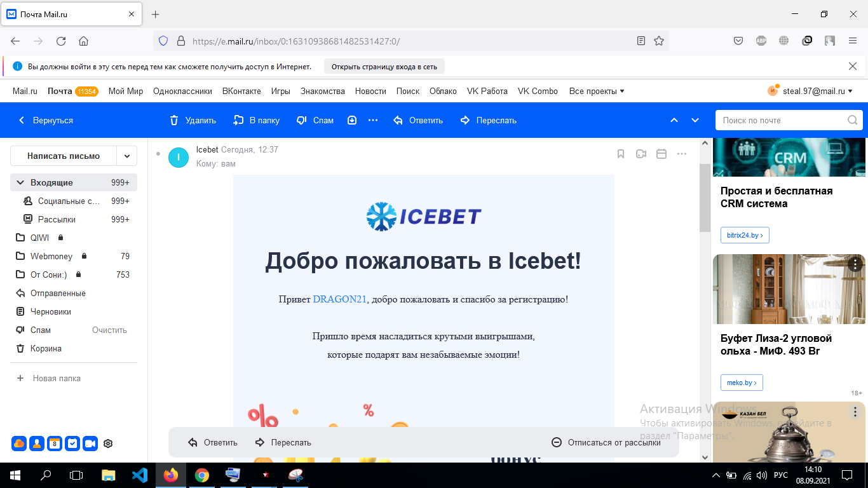
Task: Open mail settings with the gear icon
Action: [108, 444]
